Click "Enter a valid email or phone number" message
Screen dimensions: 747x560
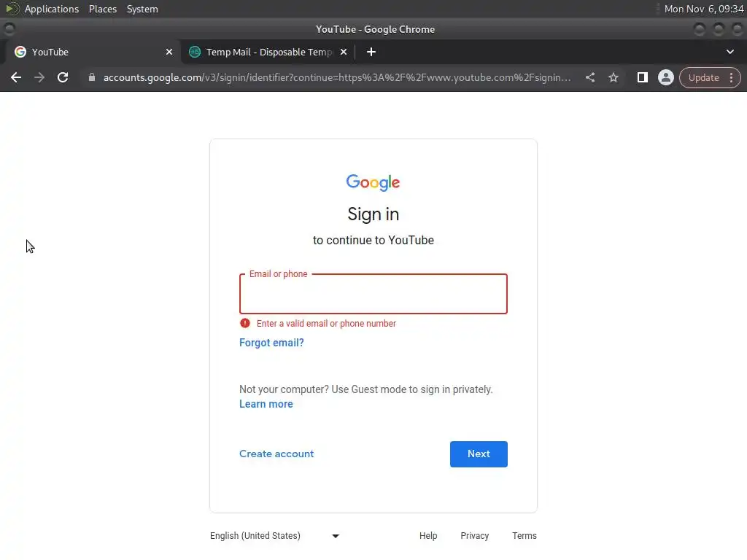click(326, 324)
